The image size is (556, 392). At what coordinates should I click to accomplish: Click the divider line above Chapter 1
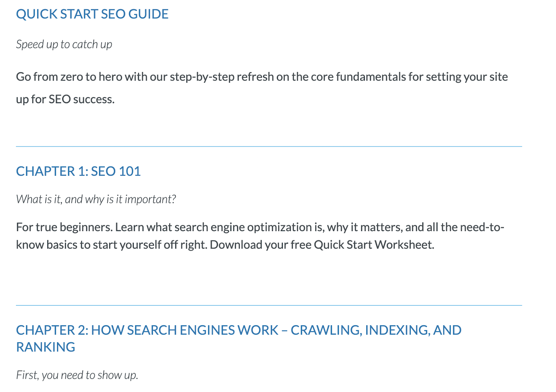[x=269, y=147]
